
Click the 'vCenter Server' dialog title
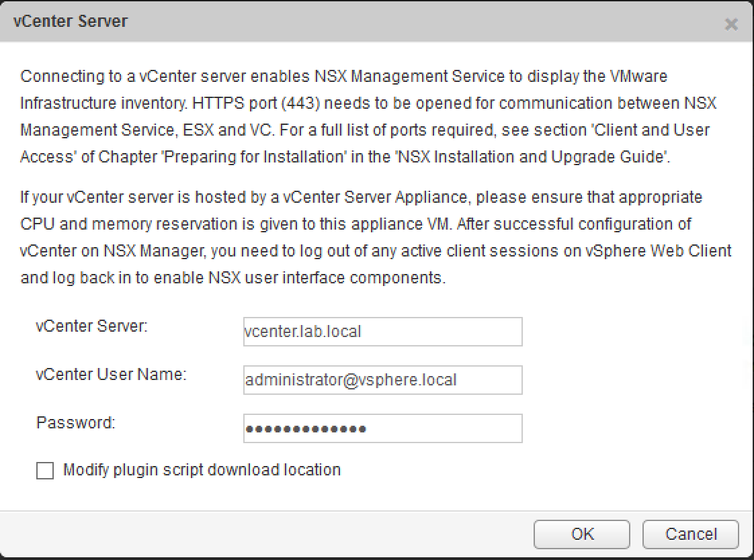click(x=70, y=21)
